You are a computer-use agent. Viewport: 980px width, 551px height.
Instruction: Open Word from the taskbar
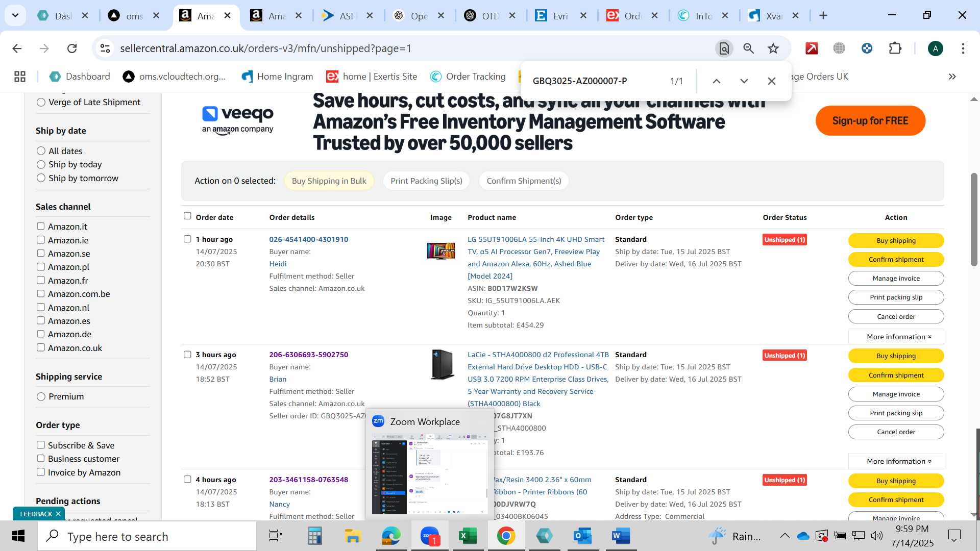point(621,536)
